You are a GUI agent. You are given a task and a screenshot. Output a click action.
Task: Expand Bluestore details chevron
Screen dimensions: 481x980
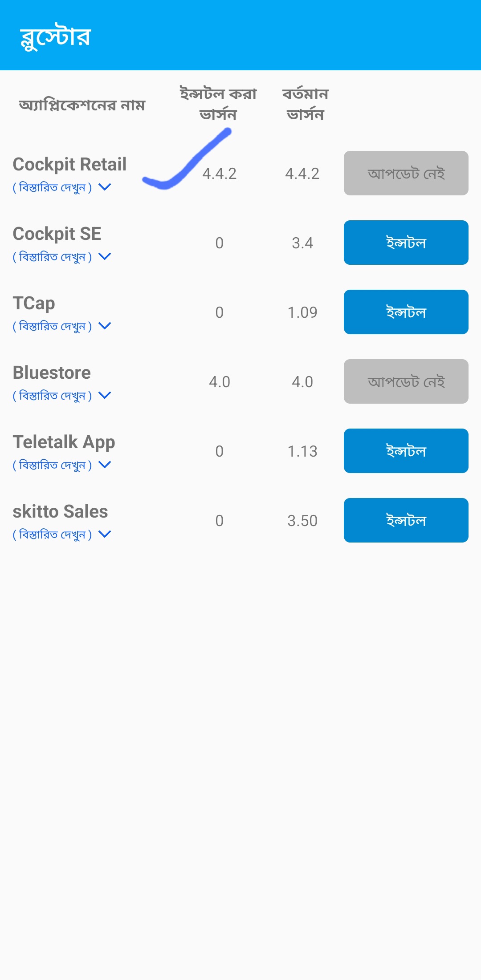tap(105, 396)
